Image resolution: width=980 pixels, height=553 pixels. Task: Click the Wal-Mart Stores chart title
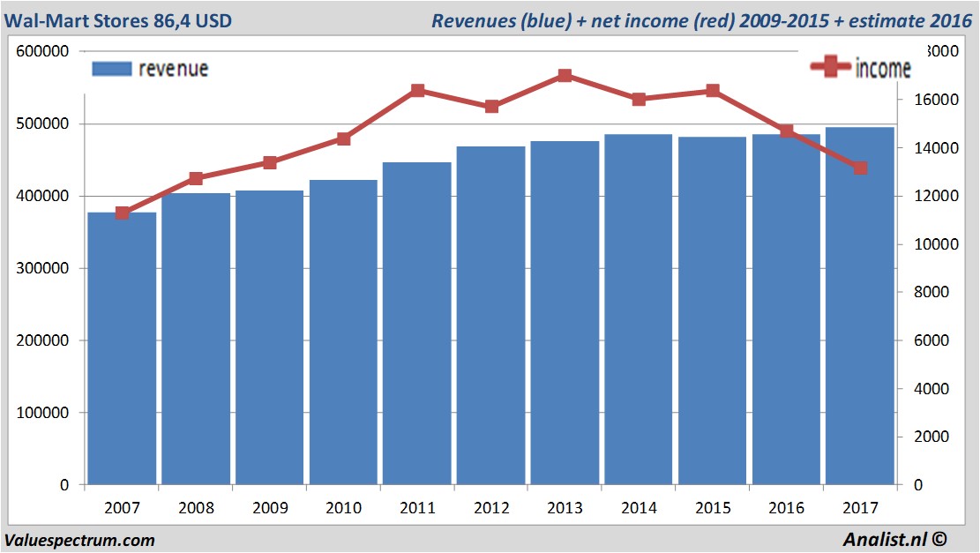point(118,20)
